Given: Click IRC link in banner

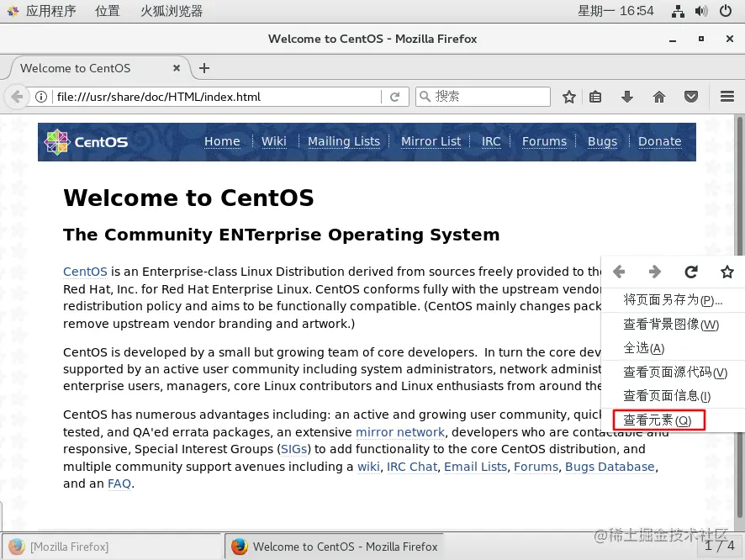Looking at the screenshot, I should click(491, 141).
